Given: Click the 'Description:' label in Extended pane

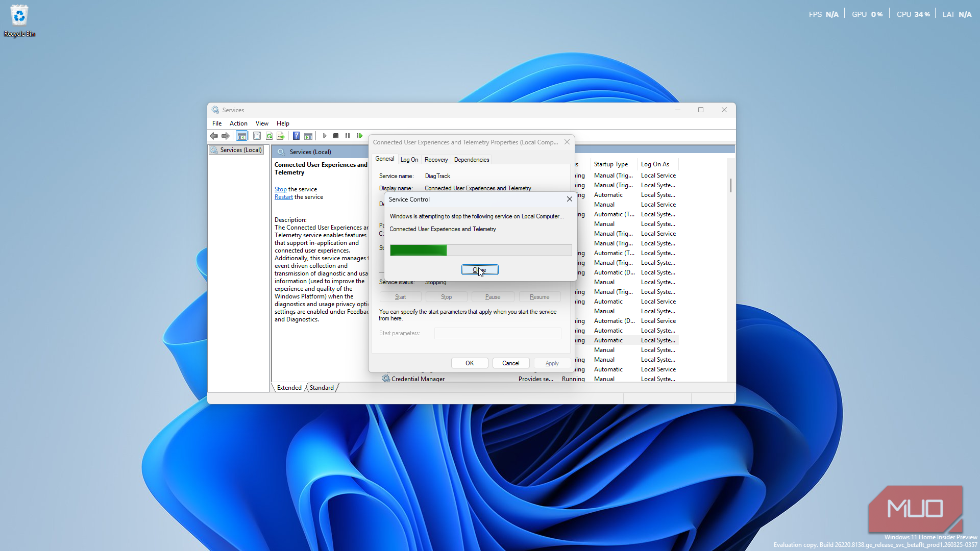Looking at the screenshot, I should 290,220.
